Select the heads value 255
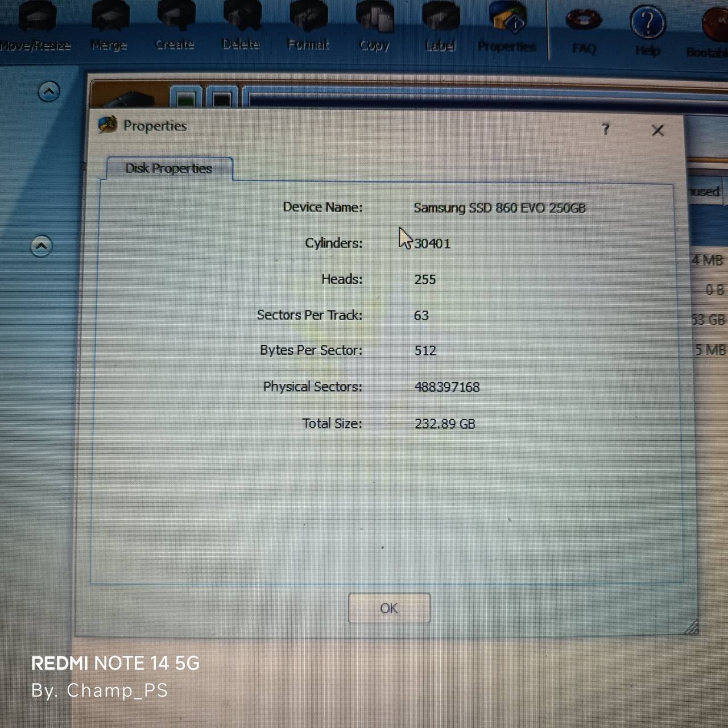Image resolution: width=728 pixels, height=728 pixels. [x=425, y=279]
